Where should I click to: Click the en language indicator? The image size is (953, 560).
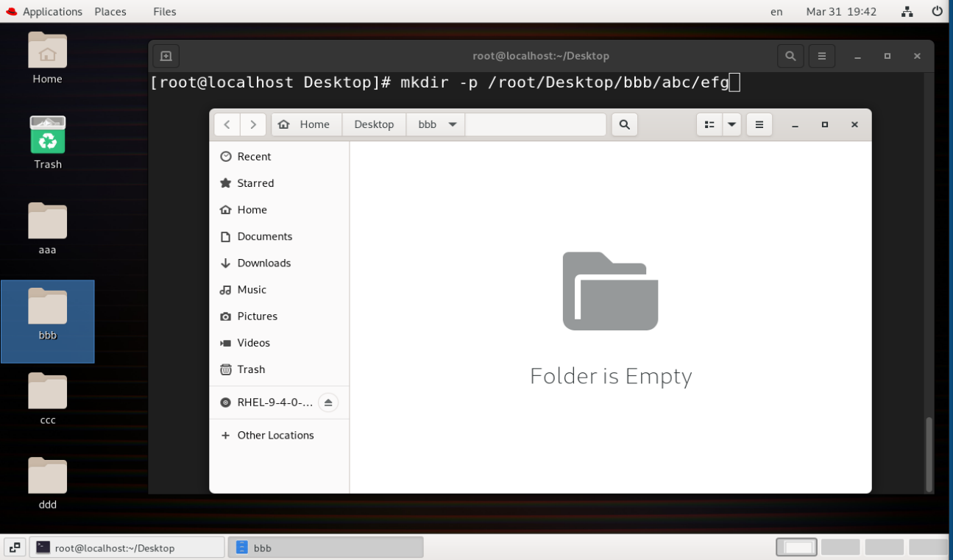pyautogui.click(x=776, y=11)
